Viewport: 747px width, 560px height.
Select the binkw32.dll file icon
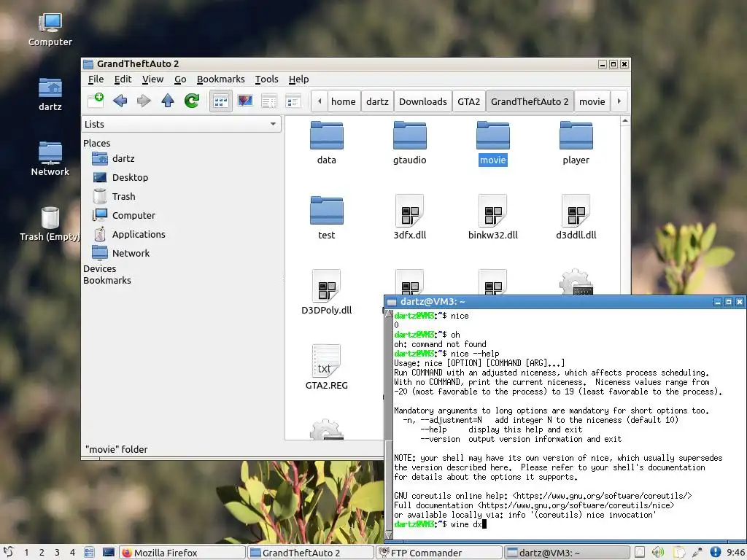point(493,211)
